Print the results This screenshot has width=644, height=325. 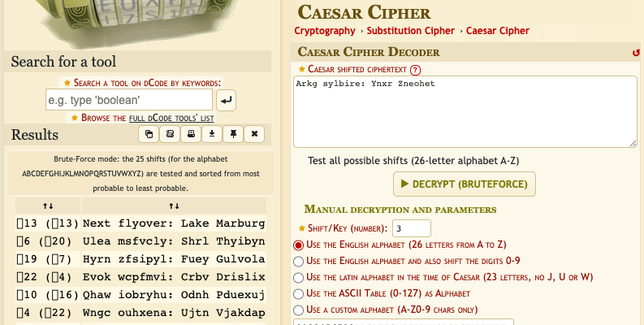[x=191, y=134]
